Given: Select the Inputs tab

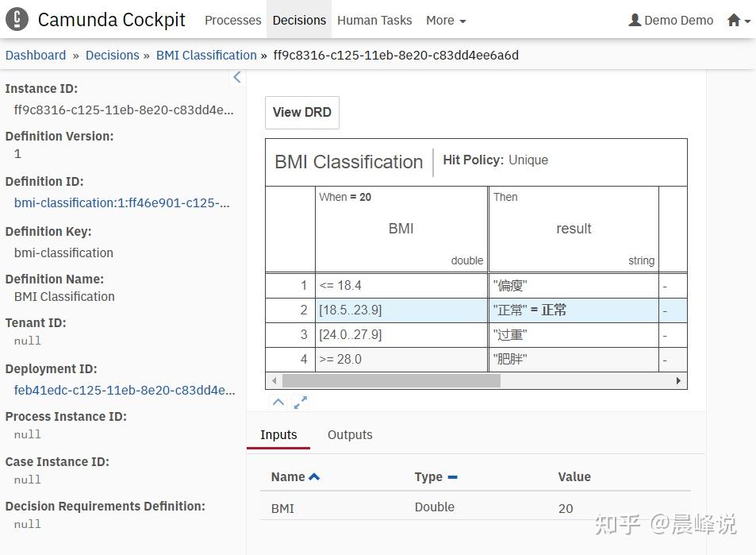Looking at the screenshot, I should click(278, 434).
